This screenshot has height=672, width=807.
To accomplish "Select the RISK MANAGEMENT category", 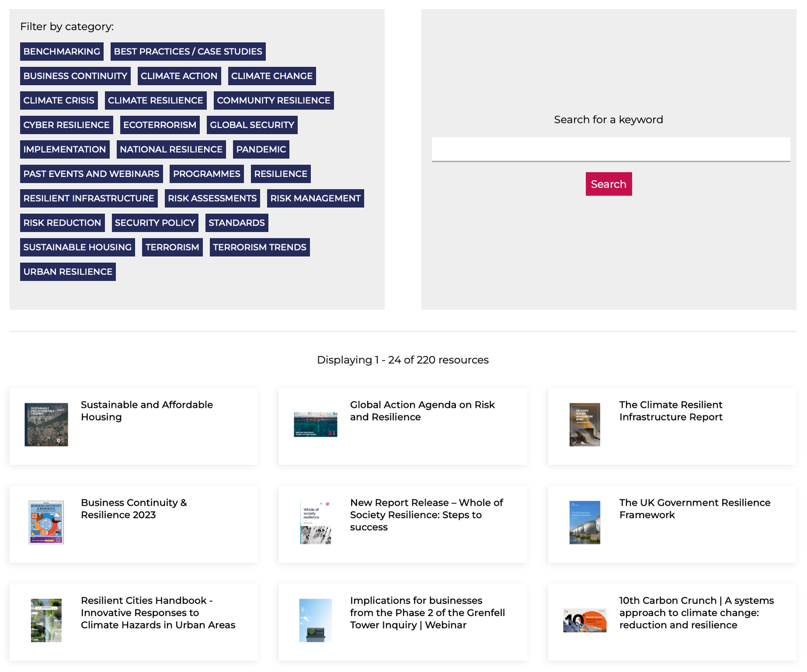I will (x=316, y=198).
